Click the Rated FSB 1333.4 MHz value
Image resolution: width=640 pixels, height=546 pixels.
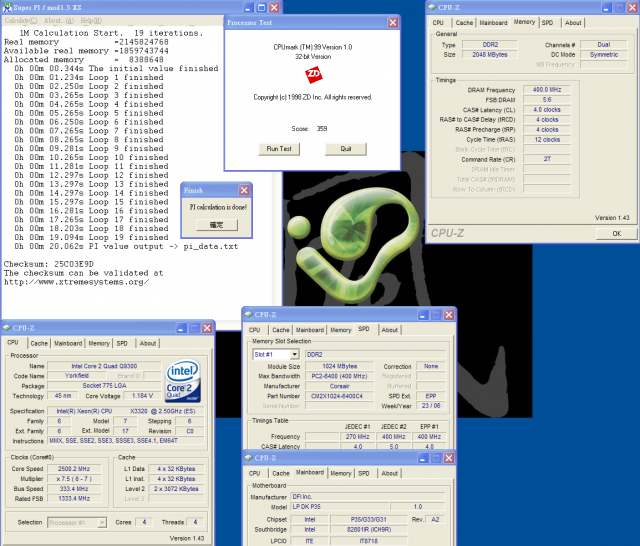point(74,498)
